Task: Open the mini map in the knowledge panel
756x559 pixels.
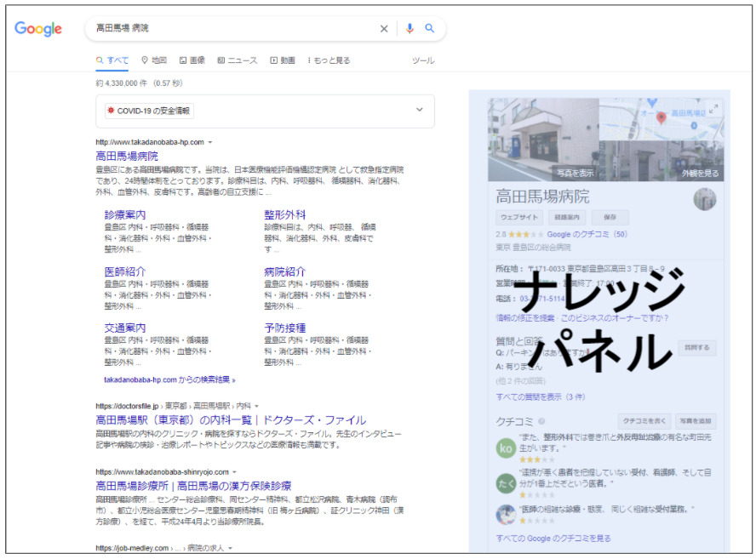Action: click(x=661, y=119)
